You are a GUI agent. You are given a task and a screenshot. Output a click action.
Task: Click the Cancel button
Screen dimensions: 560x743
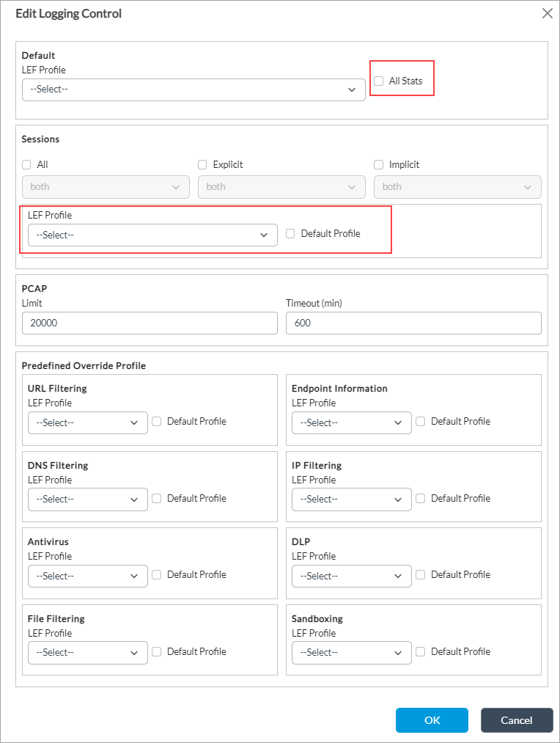tap(517, 720)
